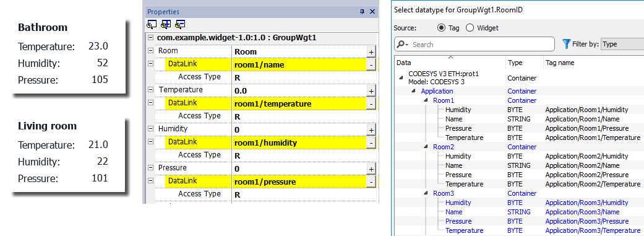Click the first Properties toolbar view icon
Viewport: 644px width, 236px height.
pyautogui.click(x=151, y=25)
